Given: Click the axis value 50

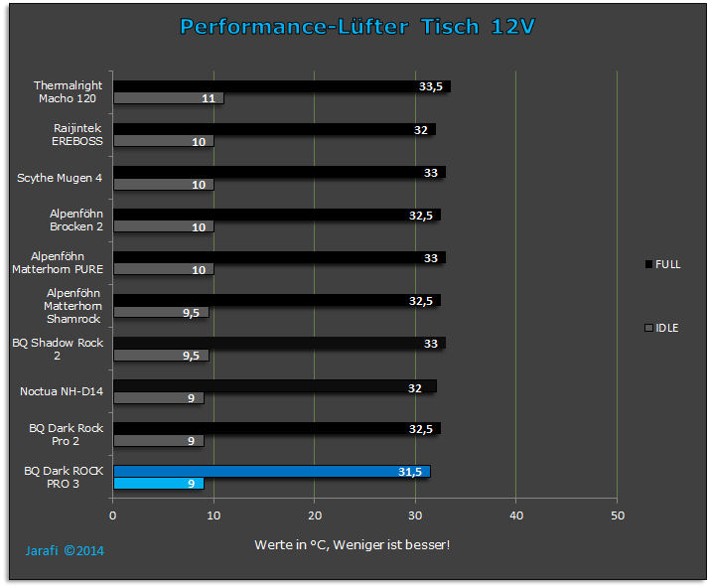Looking at the screenshot, I should pos(618,515).
